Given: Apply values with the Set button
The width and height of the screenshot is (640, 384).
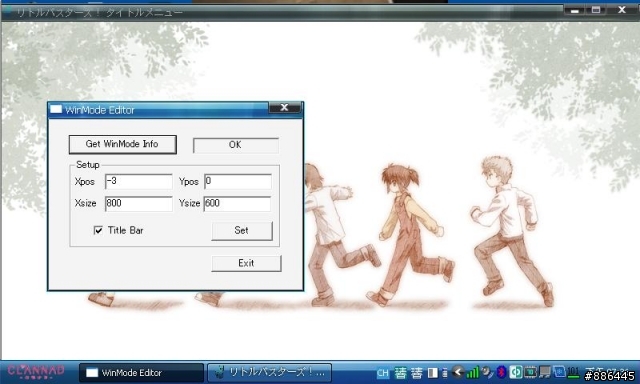Looking at the screenshot, I should pos(242,231).
